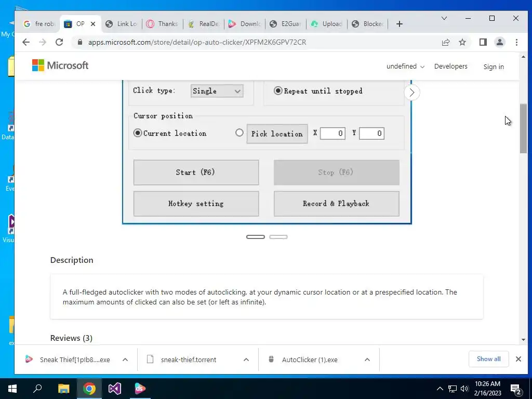
Task: Click the taskbar clock and date
Action: pos(487,389)
